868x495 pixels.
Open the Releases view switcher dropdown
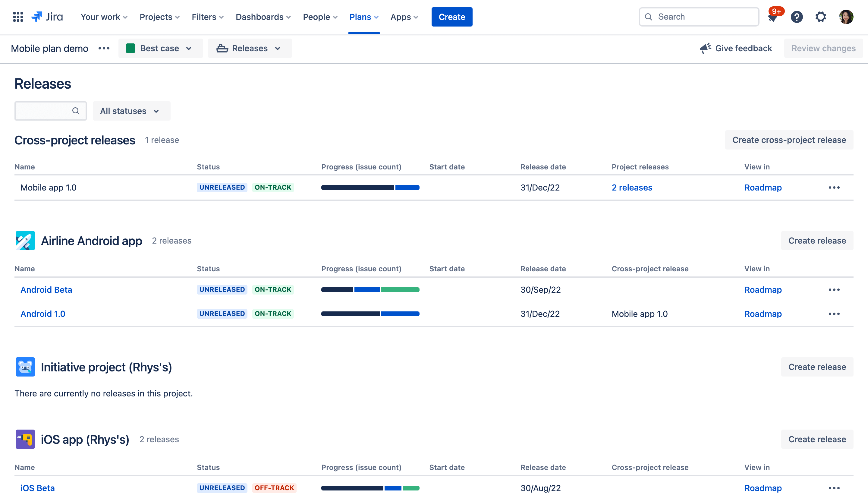click(250, 48)
